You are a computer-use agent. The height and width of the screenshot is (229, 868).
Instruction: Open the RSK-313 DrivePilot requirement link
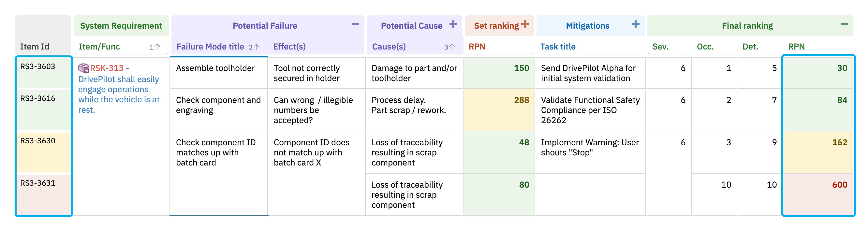[x=119, y=89]
